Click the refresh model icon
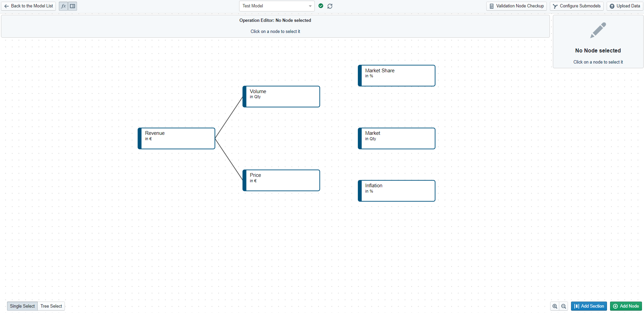The height and width of the screenshot is (313, 644). tap(330, 6)
